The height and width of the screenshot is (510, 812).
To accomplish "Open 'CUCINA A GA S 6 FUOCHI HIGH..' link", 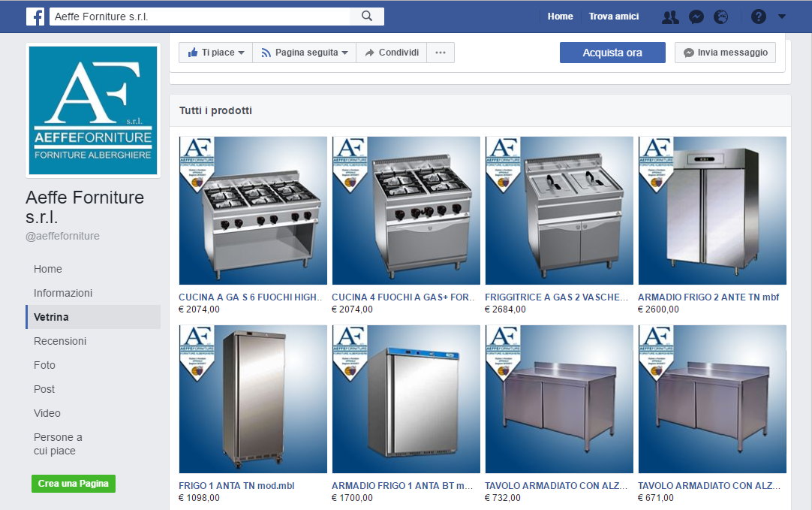I will pyautogui.click(x=251, y=297).
